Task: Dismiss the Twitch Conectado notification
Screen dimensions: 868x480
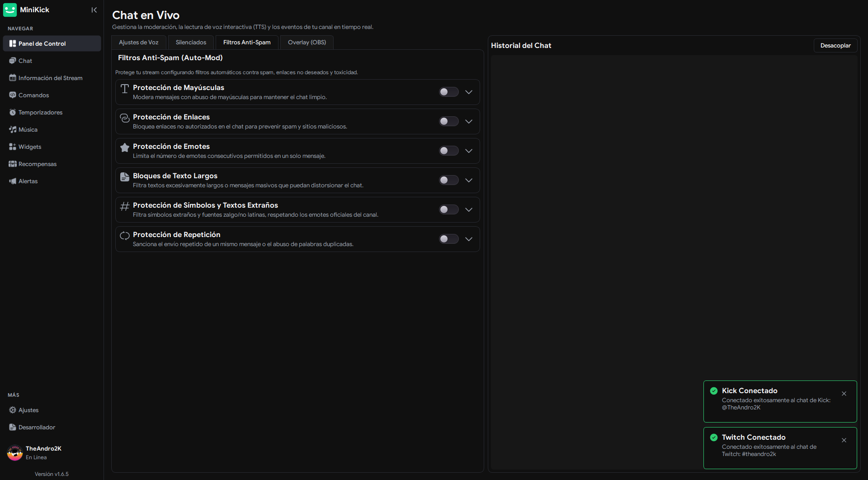Action: point(844,440)
